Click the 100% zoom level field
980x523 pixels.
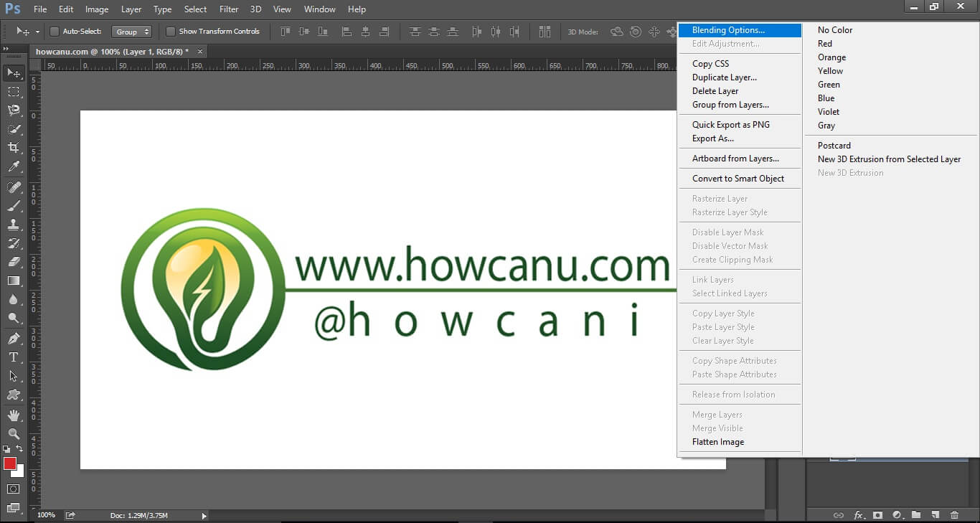click(46, 515)
